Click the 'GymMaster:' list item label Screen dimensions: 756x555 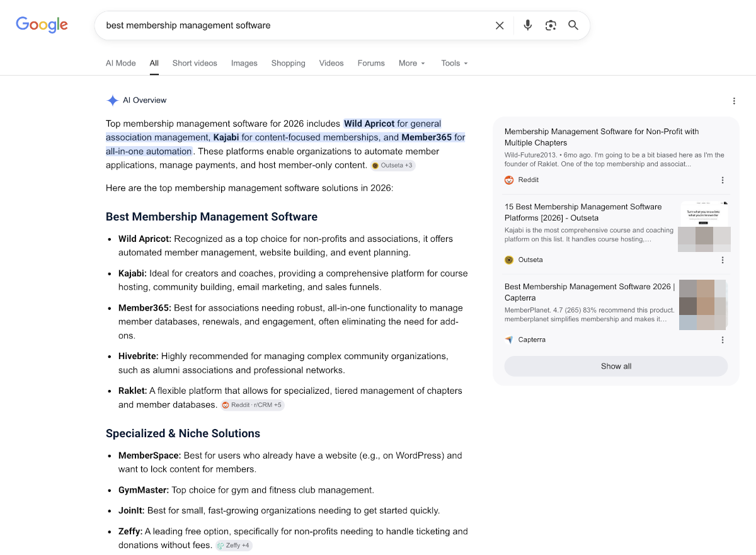pyautogui.click(x=144, y=490)
